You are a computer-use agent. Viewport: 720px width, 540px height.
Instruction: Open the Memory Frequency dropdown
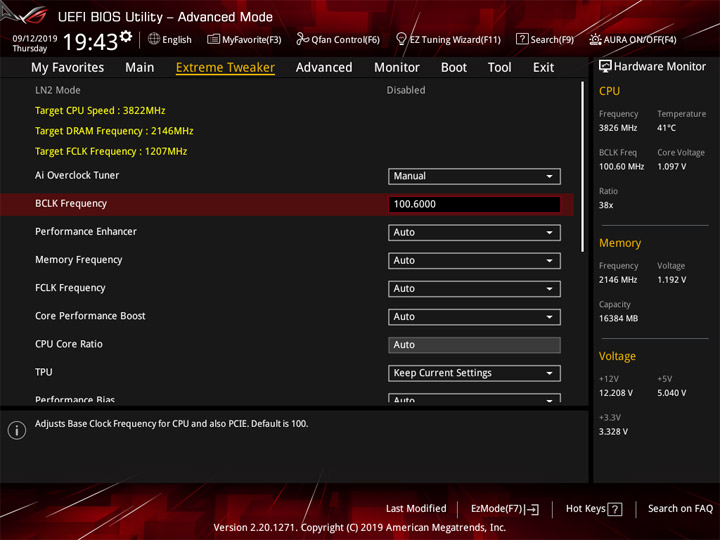pos(474,261)
